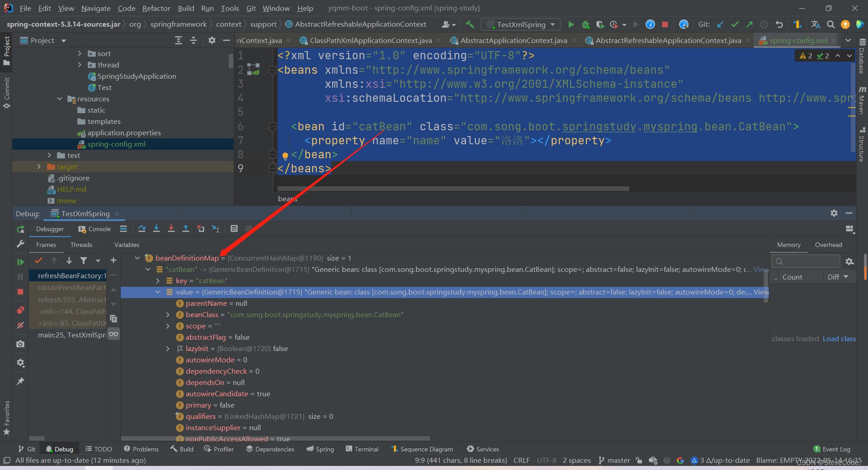Click the green Run button in toolbar
Viewport: 868px width, 470px height.
[x=571, y=24]
